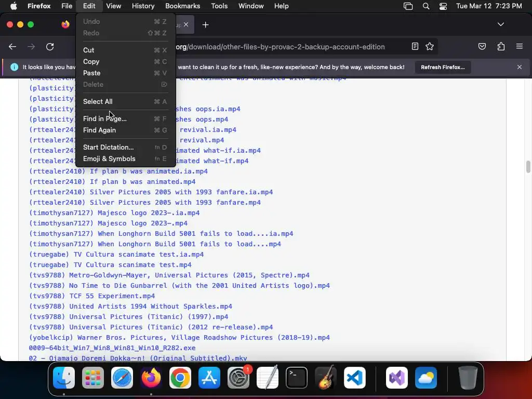Open System Settings from the dock
This screenshot has height=399, width=532.
238,378
